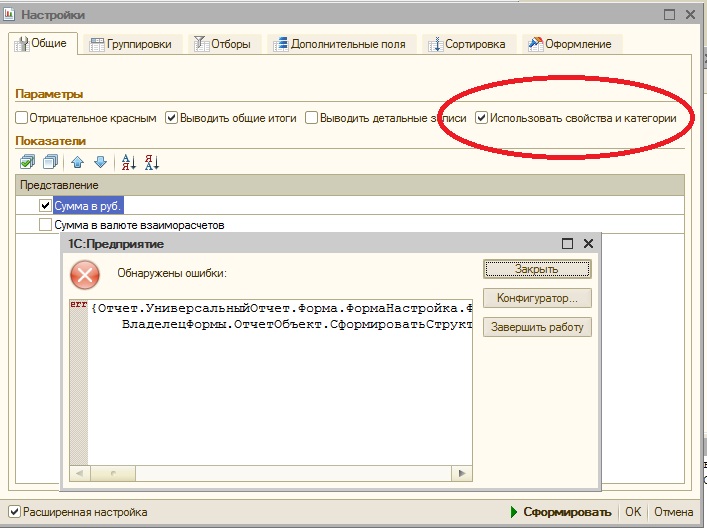Uncheck Использовать свойства и категории
Viewport: 707px width, 531px height.
coord(482,118)
